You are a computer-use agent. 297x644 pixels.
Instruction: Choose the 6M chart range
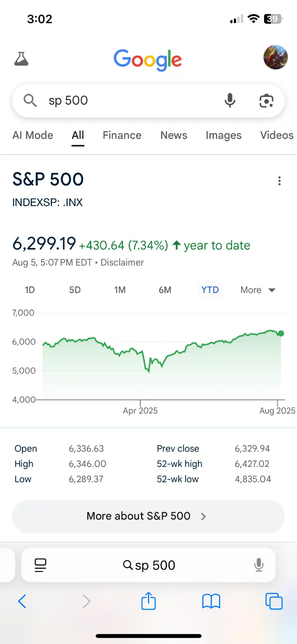165,290
